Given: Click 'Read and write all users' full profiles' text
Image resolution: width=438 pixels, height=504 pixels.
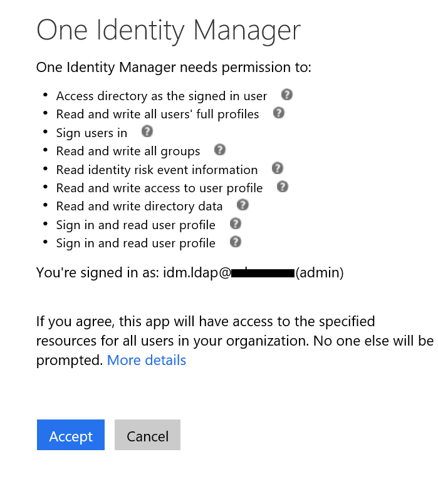Looking at the screenshot, I should 157,115.
